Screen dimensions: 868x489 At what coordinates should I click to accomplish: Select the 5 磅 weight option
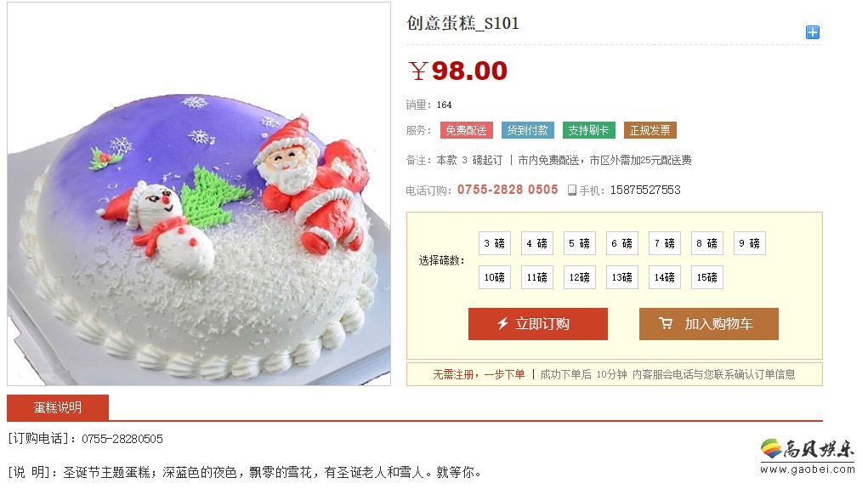[x=580, y=243]
